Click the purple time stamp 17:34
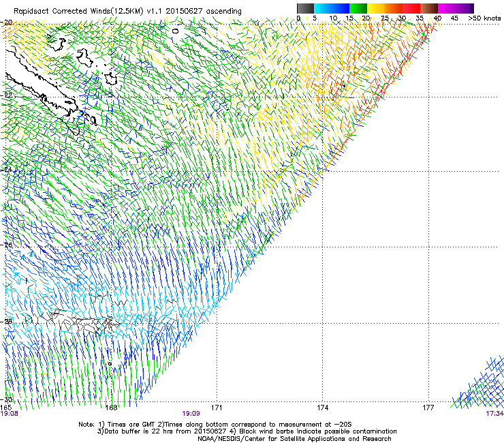Screen dimensions: 504x443 pyautogui.click(x=494, y=414)
